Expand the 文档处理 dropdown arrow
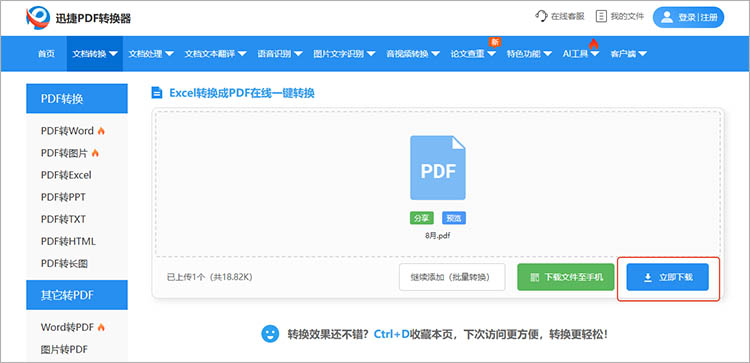This screenshot has height=363, width=750. 169,54
